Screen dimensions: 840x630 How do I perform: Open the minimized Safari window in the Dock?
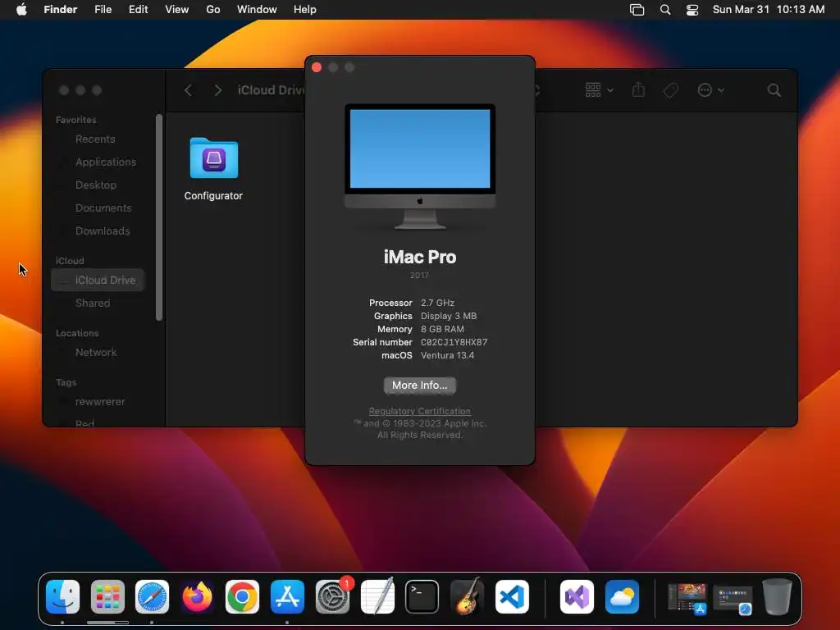pyautogui.click(x=733, y=600)
